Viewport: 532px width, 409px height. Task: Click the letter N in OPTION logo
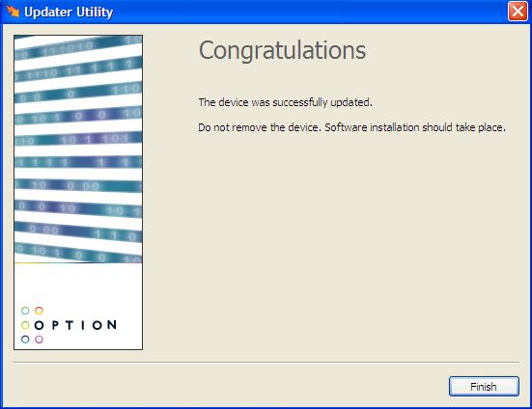[112, 325]
